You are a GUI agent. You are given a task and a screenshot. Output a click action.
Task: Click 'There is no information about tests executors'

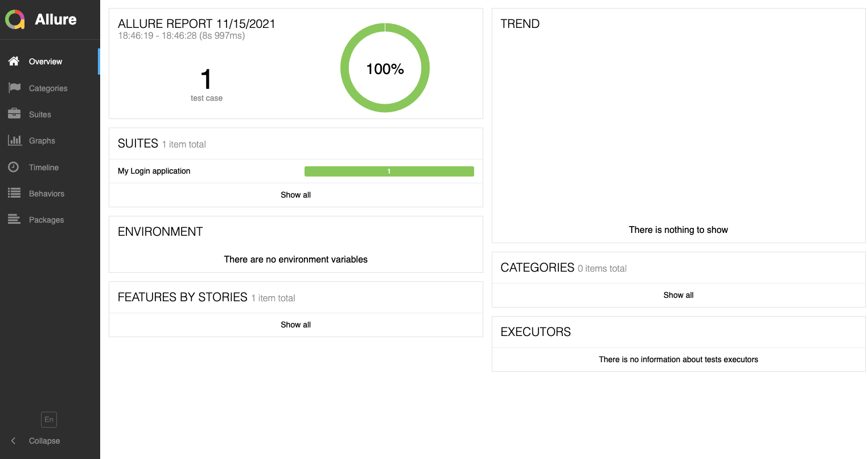click(678, 359)
